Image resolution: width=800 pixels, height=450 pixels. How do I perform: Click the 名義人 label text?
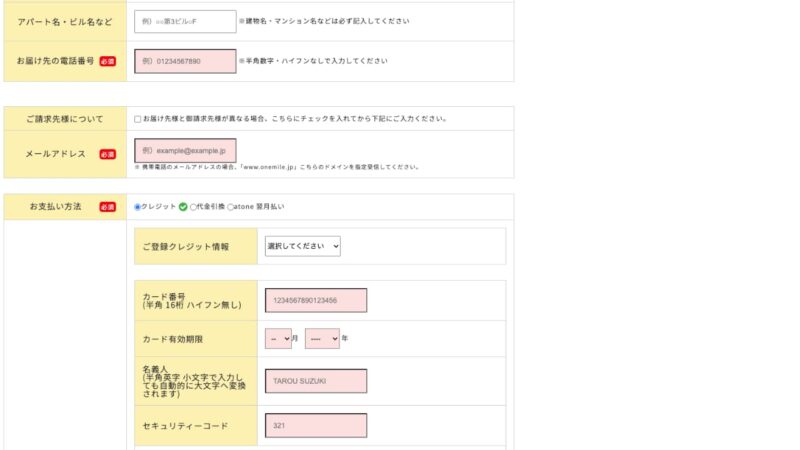[155, 369]
